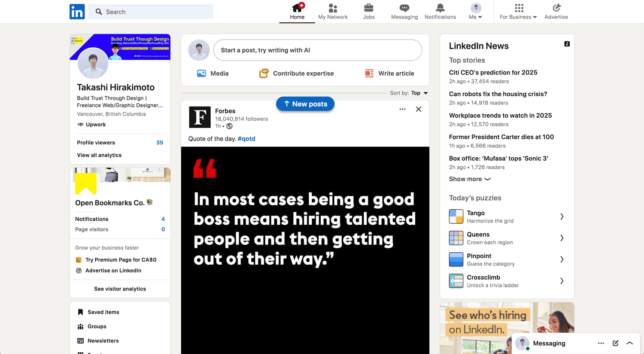Open the Home tab
The height and width of the screenshot is (354, 644).
coord(297,12)
